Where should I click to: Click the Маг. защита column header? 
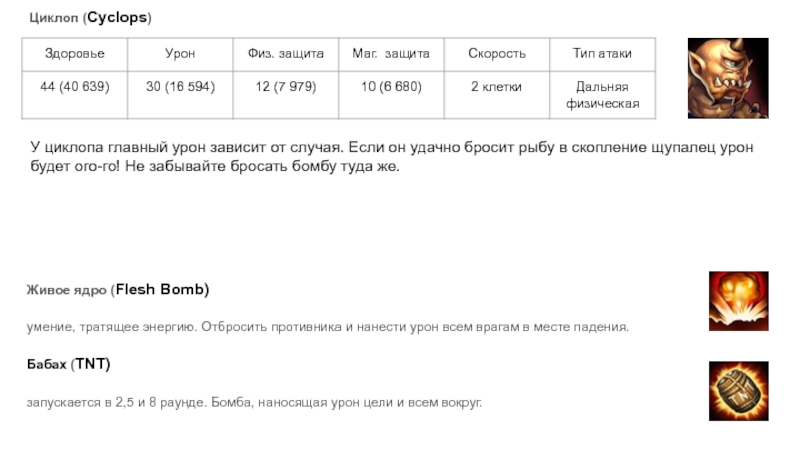(391, 54)
